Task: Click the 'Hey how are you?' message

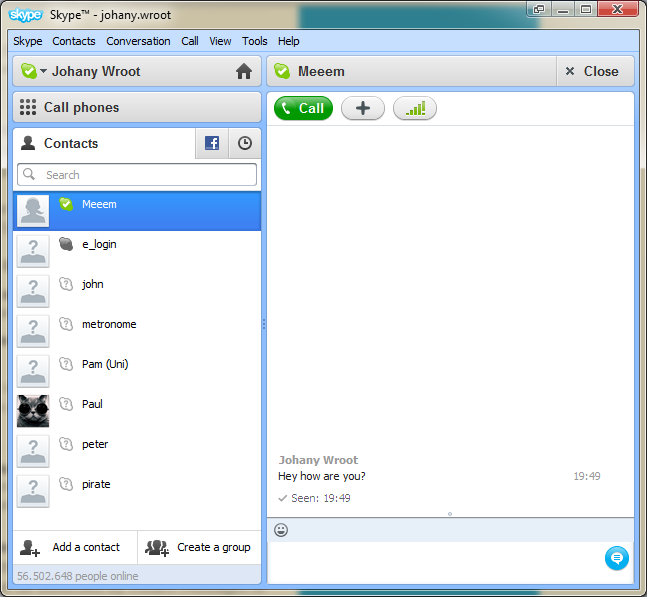Action: click(x=322, y=476)
